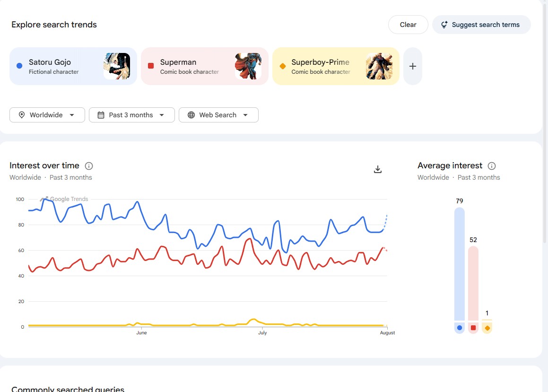Viewport: 548px width, 392px height.
Task: Click the Worldwide dropdown arrow
Action: tap(72, 115)
